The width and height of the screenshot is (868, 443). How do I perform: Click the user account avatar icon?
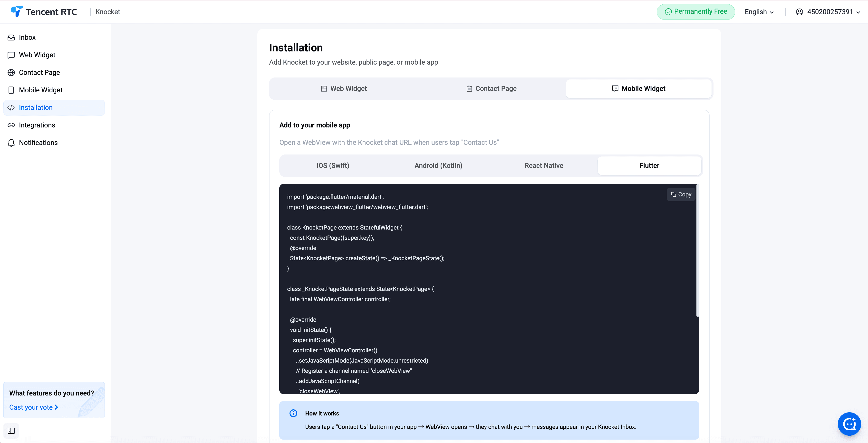(799, 12)
